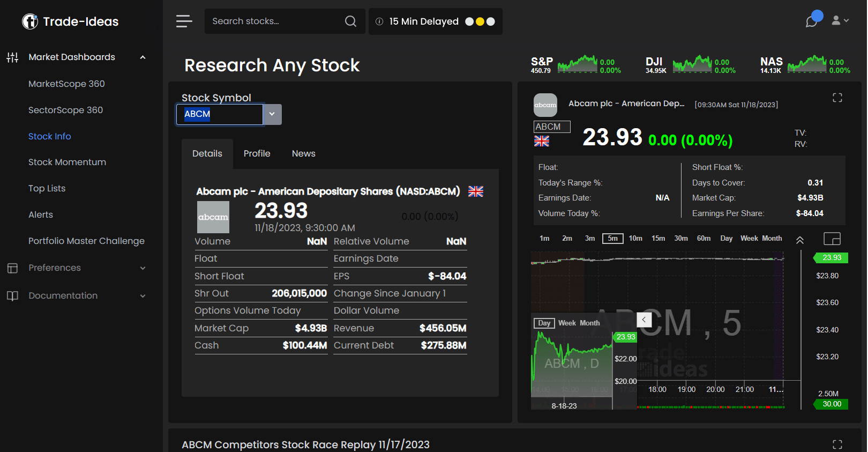Select the 1m chart timeframe

click(544, 239)
